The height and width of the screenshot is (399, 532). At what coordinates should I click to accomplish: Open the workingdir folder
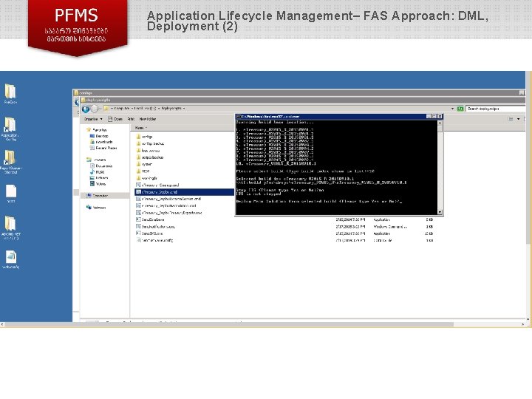(146, 178)
